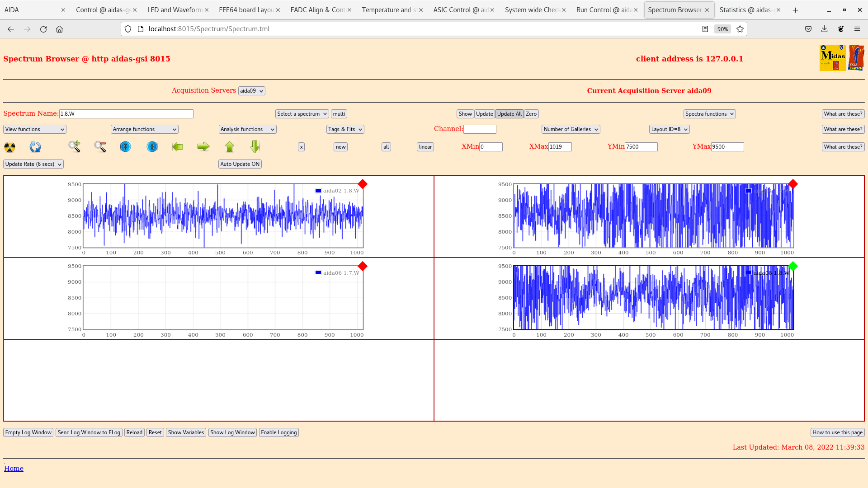Screen dimensions: 868x488
Task: Open the Analysis functions dropdown
Action: tap(247, 129)
